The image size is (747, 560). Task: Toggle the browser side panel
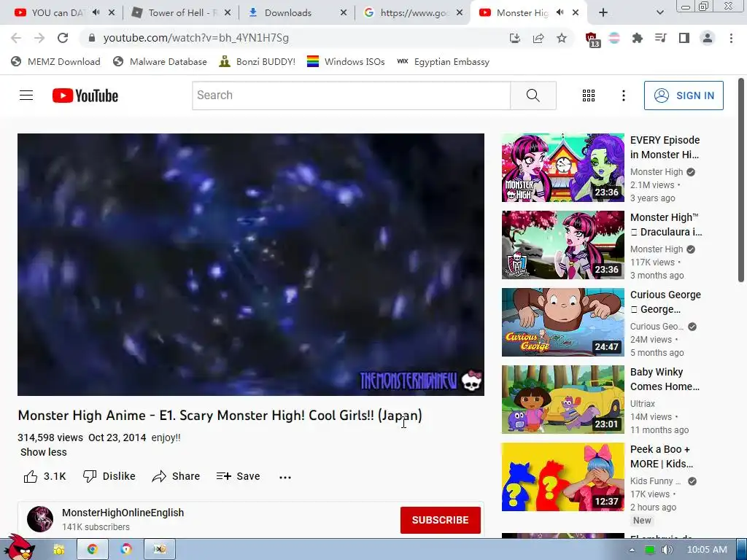click(x=684, y=38)
